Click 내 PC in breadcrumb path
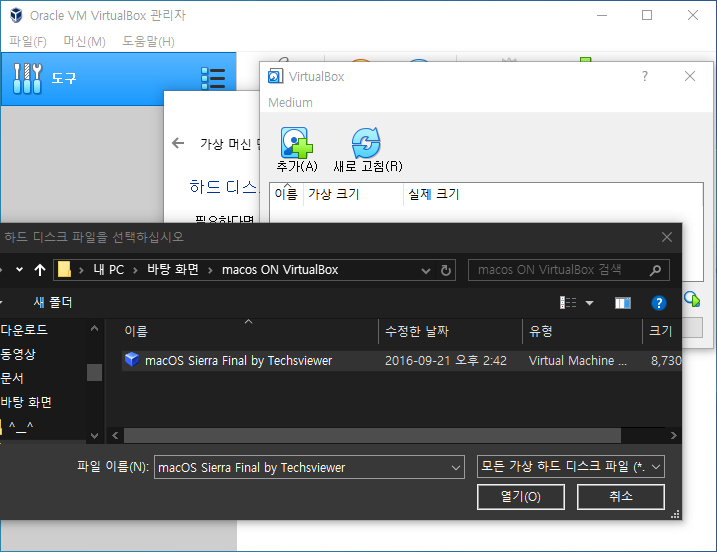Image resolution: width=717 pixels, height=552 pixels. point(108,270)
